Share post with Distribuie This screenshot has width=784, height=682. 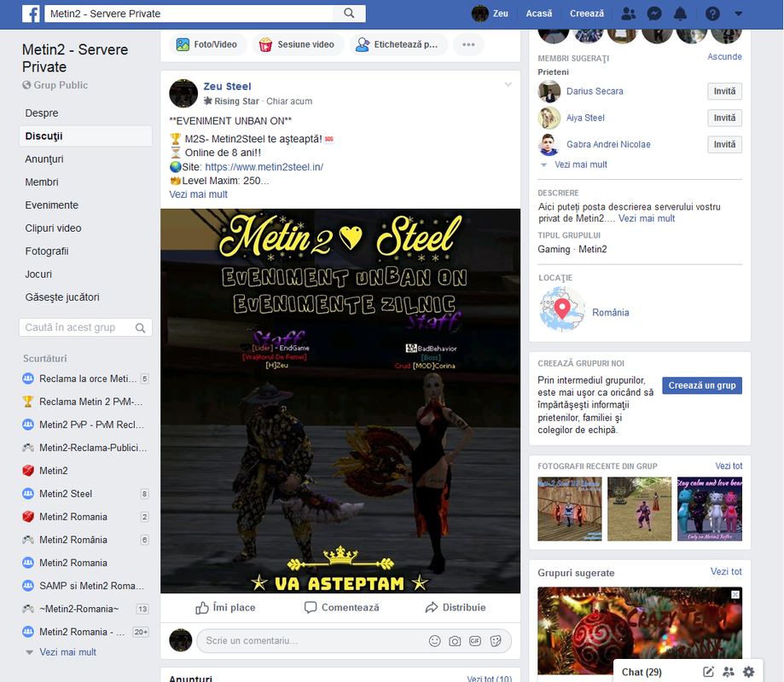coord(456,608)
